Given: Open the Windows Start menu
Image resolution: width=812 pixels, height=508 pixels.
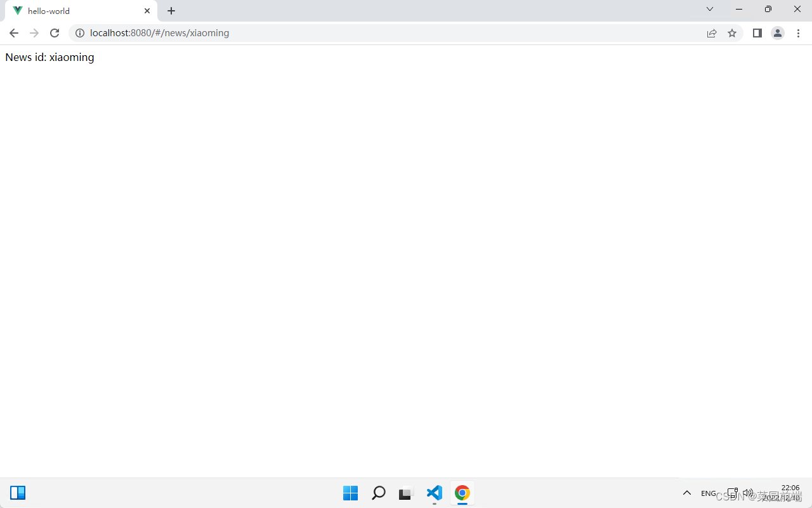Looking at the screenshot, I should [x=350, y=493].
